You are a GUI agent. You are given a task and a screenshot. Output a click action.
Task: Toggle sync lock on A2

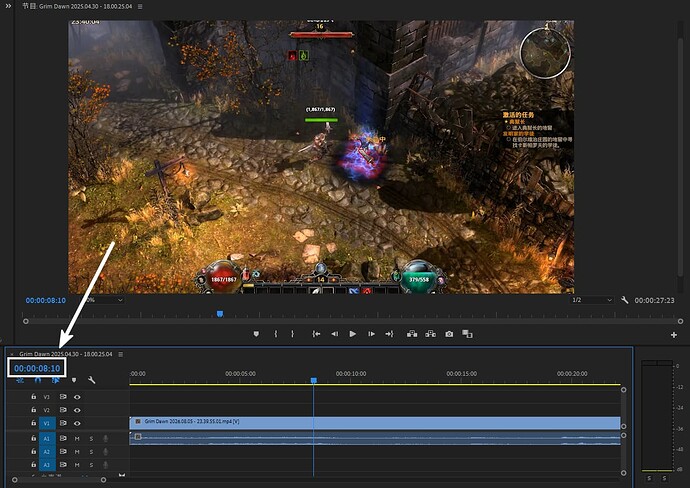click(63, 451)
